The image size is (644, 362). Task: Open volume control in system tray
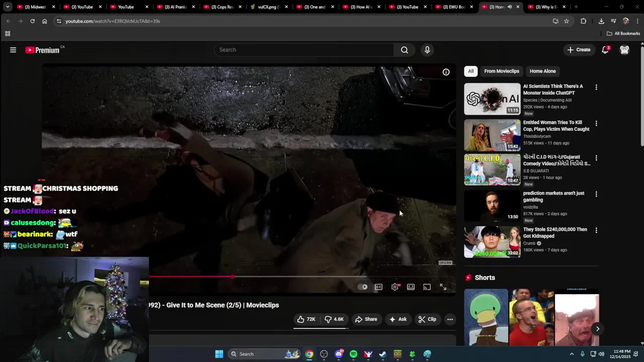601,354
